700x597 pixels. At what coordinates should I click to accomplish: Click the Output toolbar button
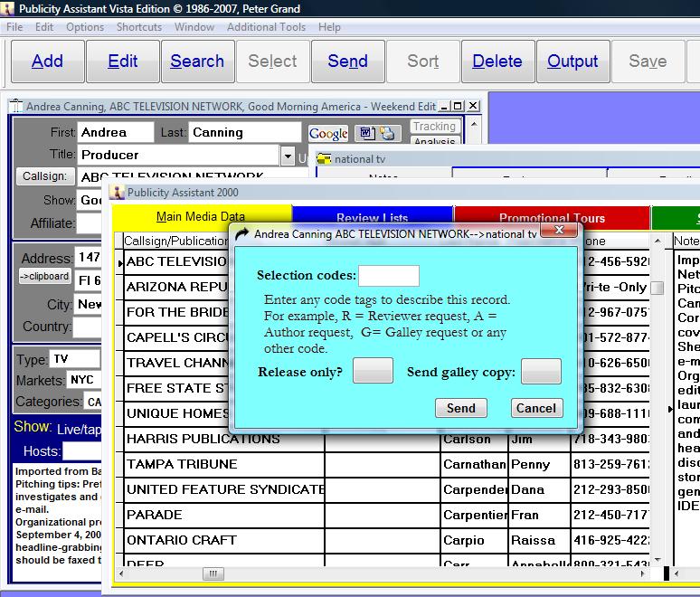[572, 62]
